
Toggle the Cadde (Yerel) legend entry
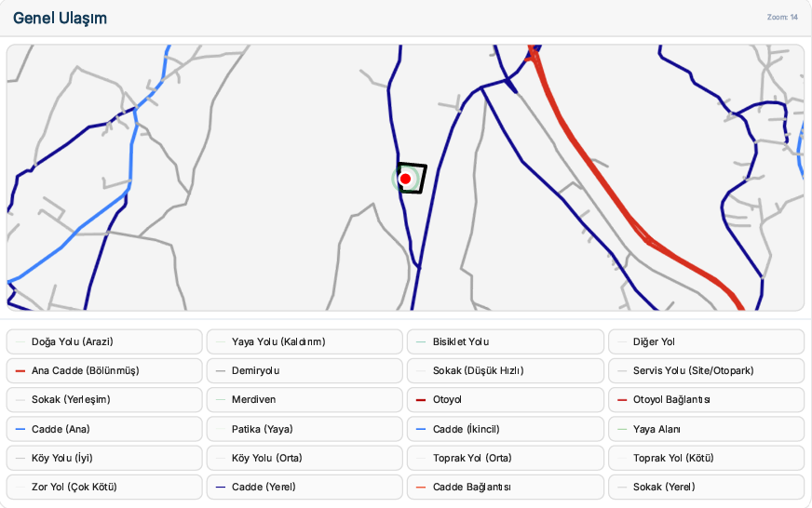point(304,487)
